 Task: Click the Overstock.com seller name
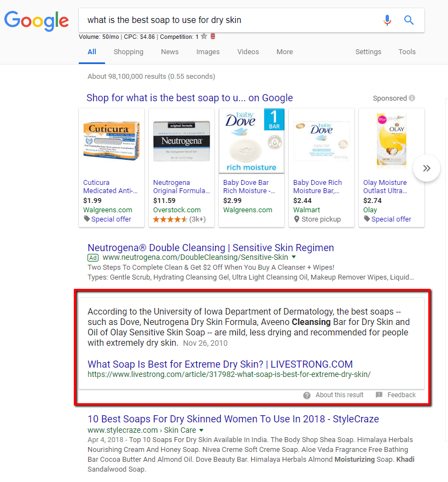tap(177, 210)
